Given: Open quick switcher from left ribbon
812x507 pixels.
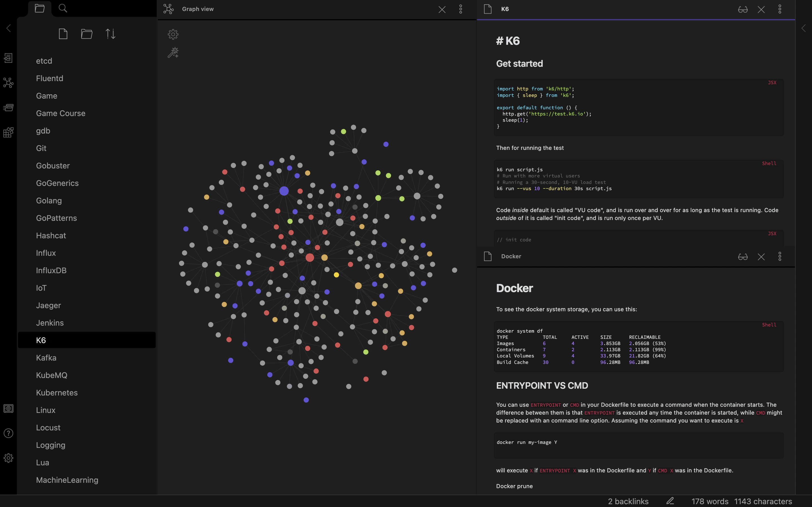Looking at the screenshot, I should coord(8,58).
